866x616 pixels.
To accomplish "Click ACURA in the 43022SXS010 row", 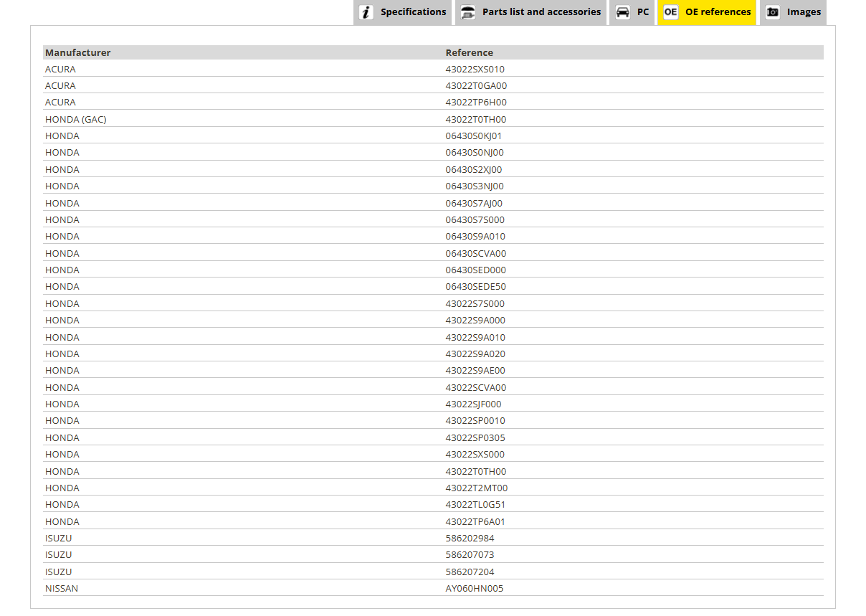I will tap(60, 69).
